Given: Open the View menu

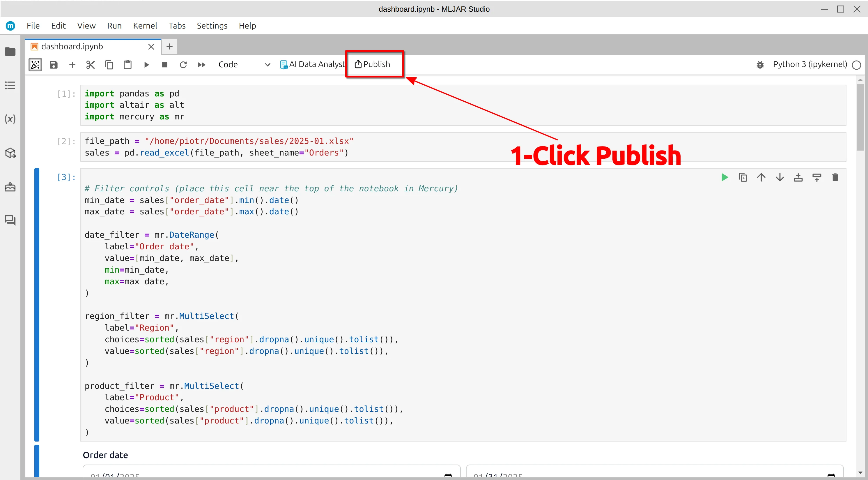Looking at the screenshot, I should coord(86,26).
